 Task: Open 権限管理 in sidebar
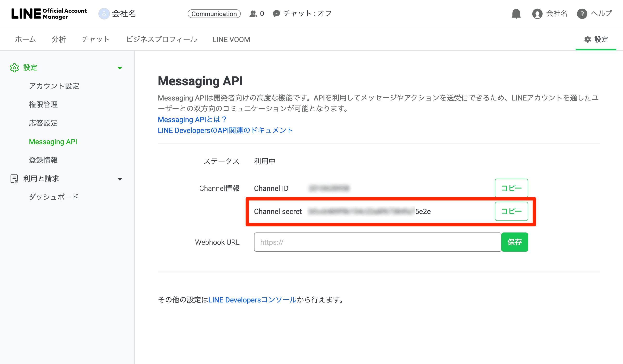pos(43,105)
